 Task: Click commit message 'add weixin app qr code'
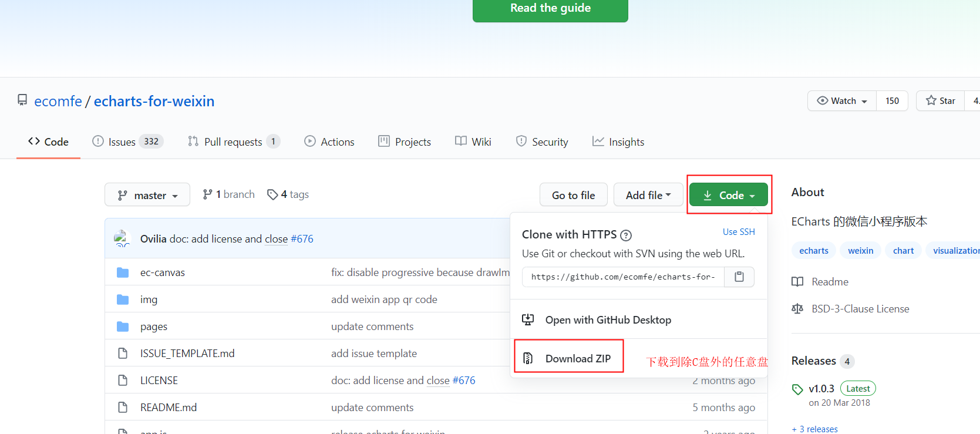pyautogui.click(x=384, y=300)
